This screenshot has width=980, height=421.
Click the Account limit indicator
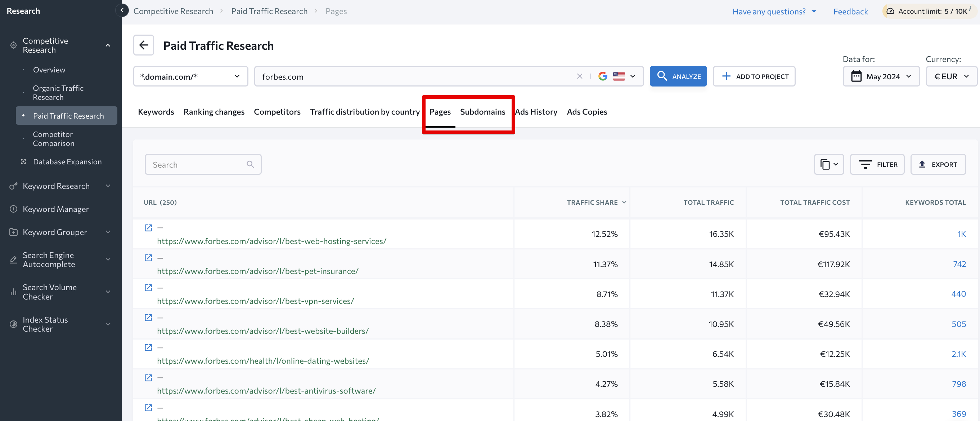pyautogui.click(x=929, y=11)
